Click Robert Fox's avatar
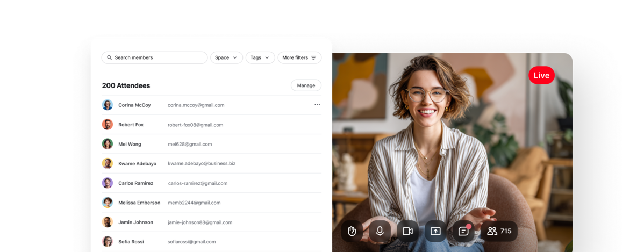This screenshot has width=644, height=252. click(108, 125)
